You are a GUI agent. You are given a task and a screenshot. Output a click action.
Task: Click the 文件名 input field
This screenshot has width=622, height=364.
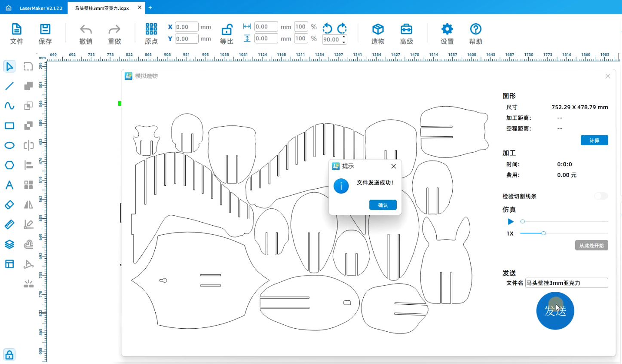(566, 283)
